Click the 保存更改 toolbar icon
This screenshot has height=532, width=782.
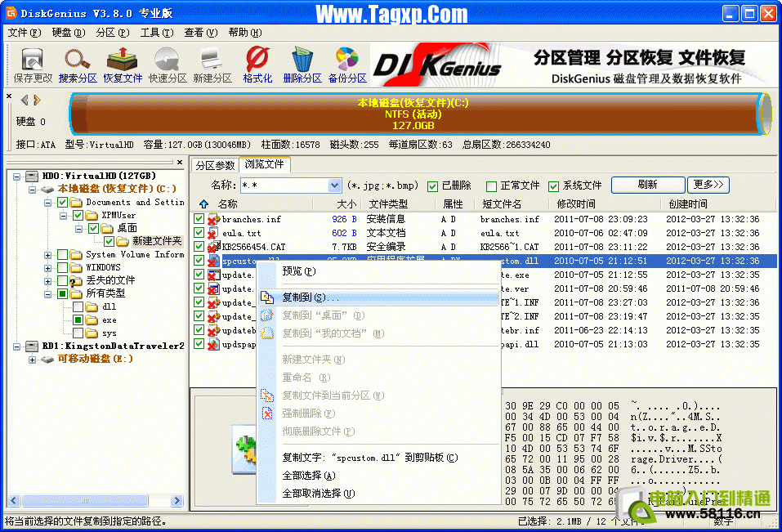(33, 65)
